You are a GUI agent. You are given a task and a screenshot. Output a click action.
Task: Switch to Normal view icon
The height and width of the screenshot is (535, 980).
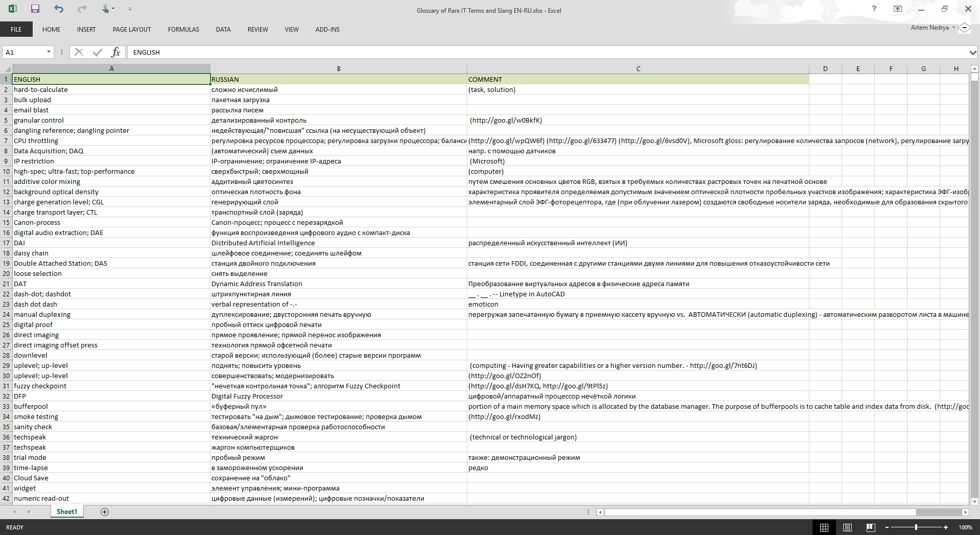(824, 527)
